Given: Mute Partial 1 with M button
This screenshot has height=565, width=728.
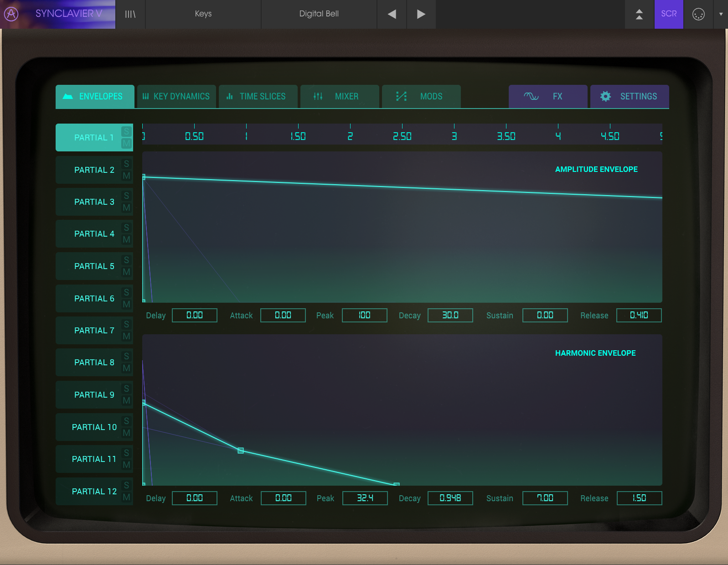Looking at the screenshot, I should (x=127, y=144).
